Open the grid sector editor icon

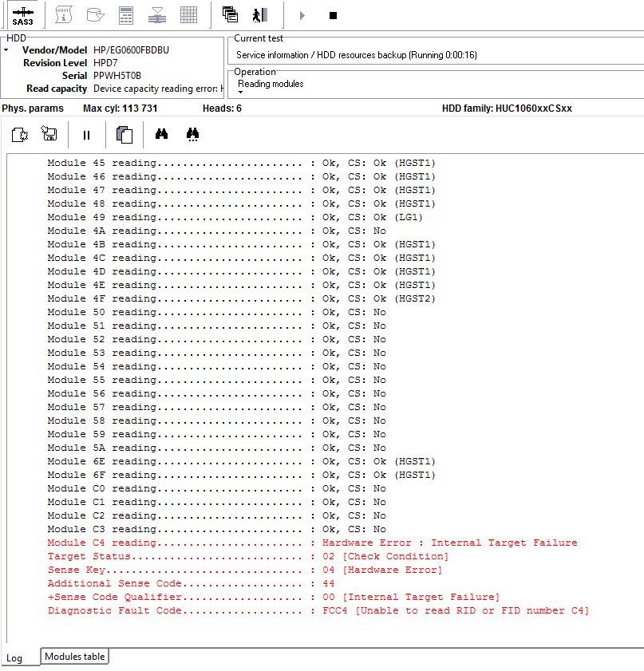[188, 15]
